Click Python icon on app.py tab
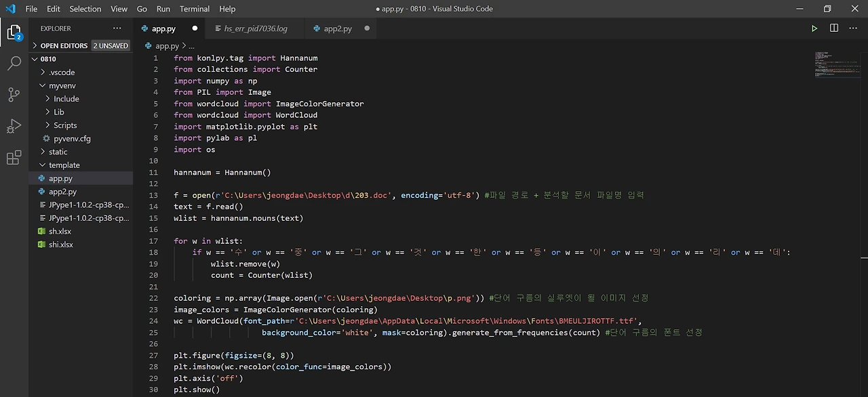The height and width of the screenshot is (397, 868). [145, 28]
